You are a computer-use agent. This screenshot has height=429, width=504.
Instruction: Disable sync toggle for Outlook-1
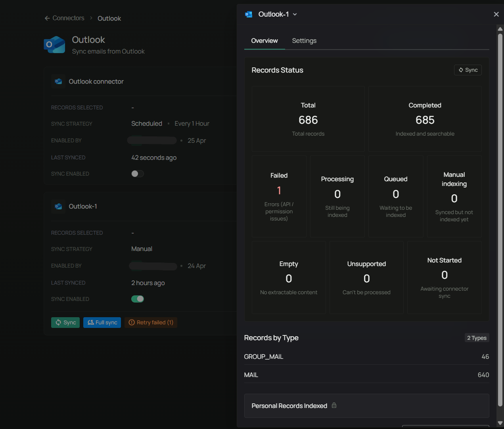point(138,299)
